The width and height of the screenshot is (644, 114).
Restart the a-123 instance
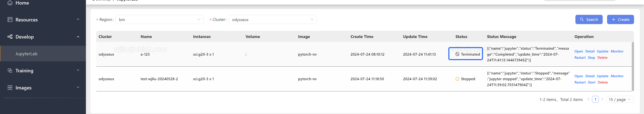coord(580,58)
